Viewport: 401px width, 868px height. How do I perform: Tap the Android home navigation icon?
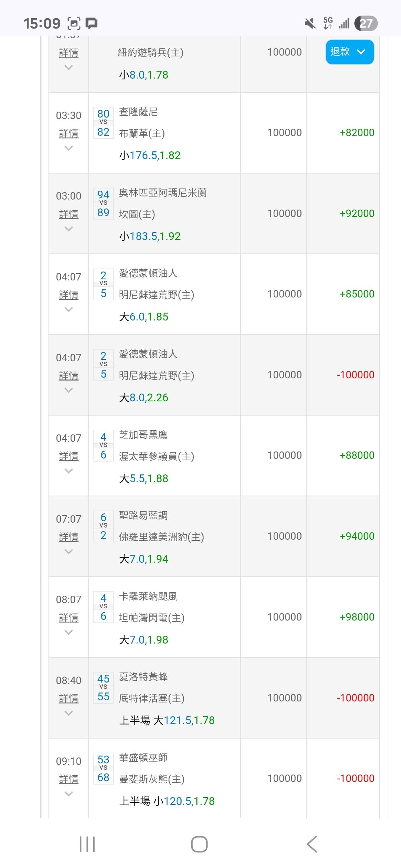coord(199,844)
